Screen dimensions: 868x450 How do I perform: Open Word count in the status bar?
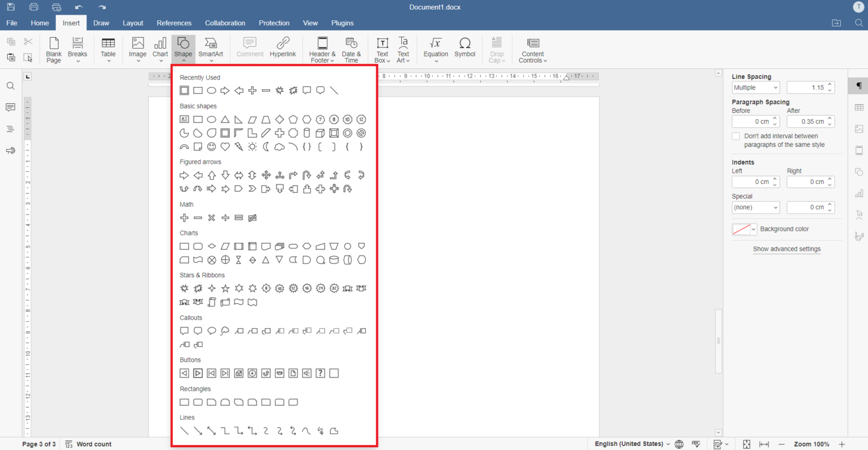(88, 444)
